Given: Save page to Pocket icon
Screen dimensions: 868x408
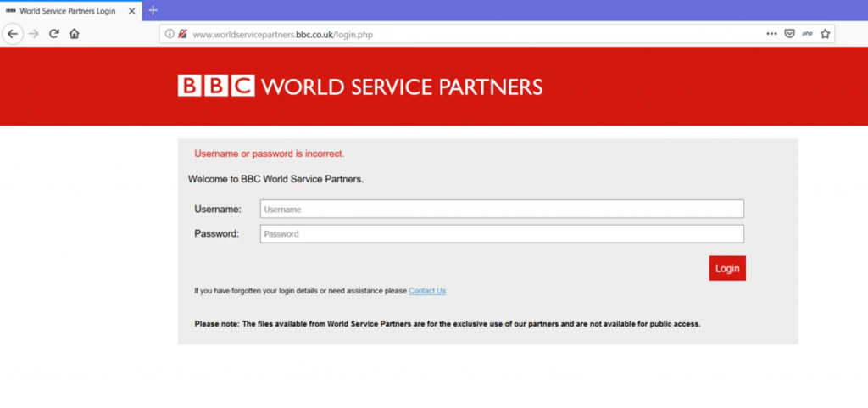Looking at the screenshot, I should (x=790, y=34).
